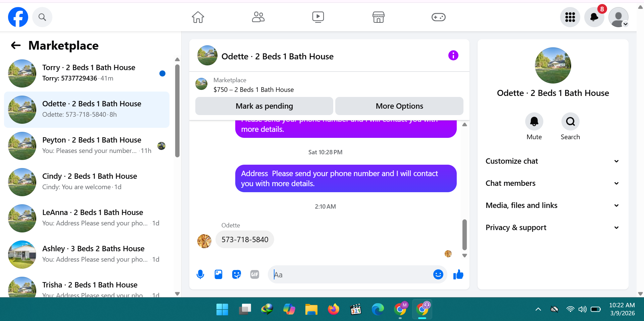Click the More Options button
This screenshot has width=644, height=321.
coord(399,106)
